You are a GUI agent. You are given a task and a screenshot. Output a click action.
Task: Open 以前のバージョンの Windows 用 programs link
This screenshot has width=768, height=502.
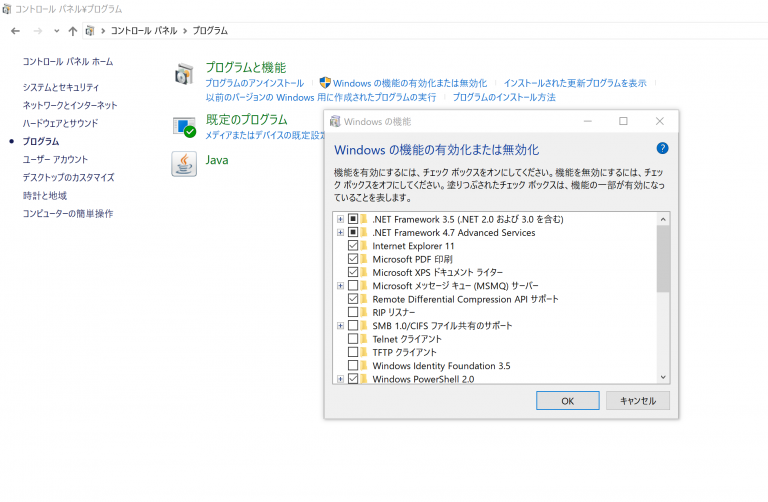tap(321, 97)
